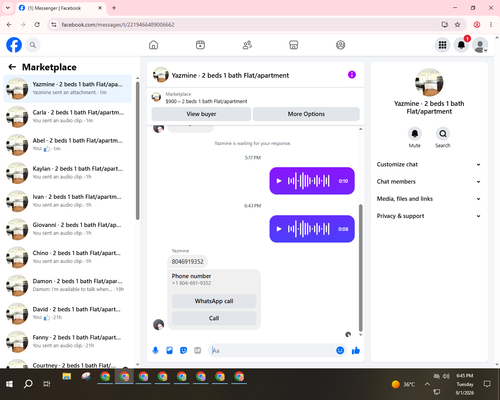Seek in the 0:10 audio waveform
The width and height of the screenshot is (500, 400).
tap(309, 181)
